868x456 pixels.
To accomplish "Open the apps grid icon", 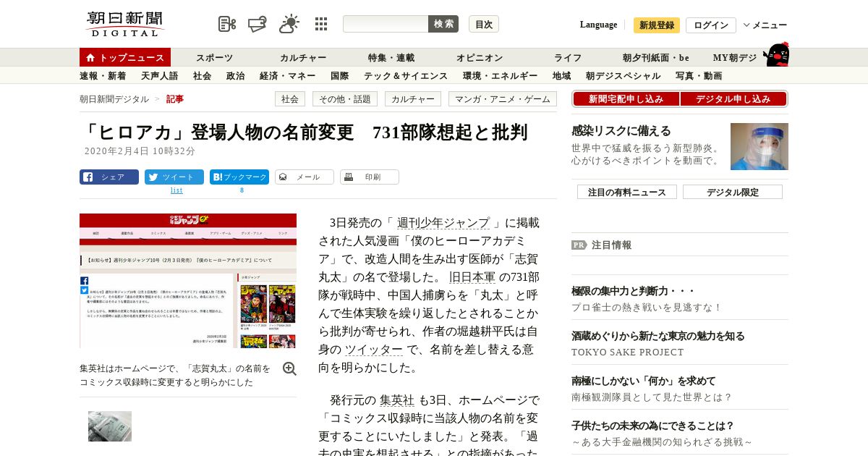I will click(321, 24).
